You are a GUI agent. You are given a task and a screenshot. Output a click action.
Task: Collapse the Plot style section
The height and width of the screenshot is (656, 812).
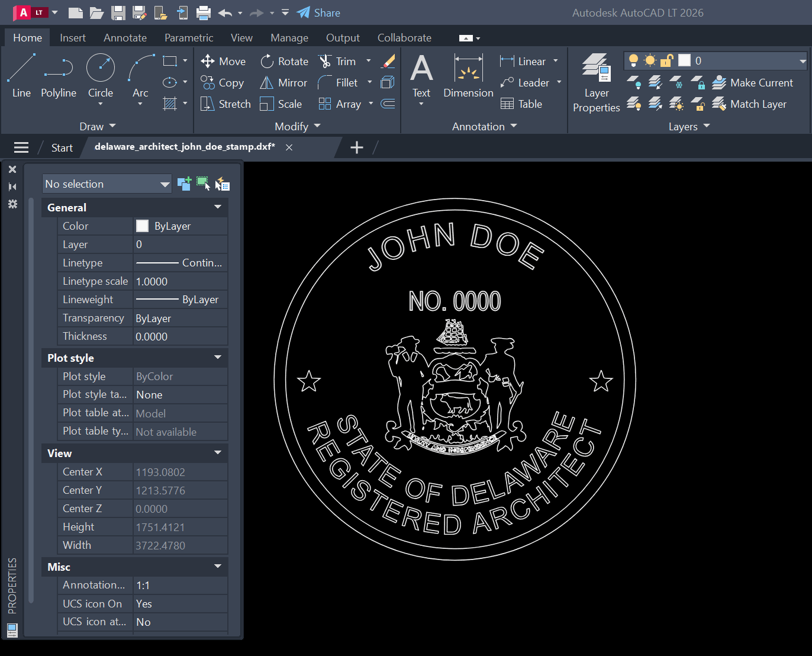(x=218, y=358)
